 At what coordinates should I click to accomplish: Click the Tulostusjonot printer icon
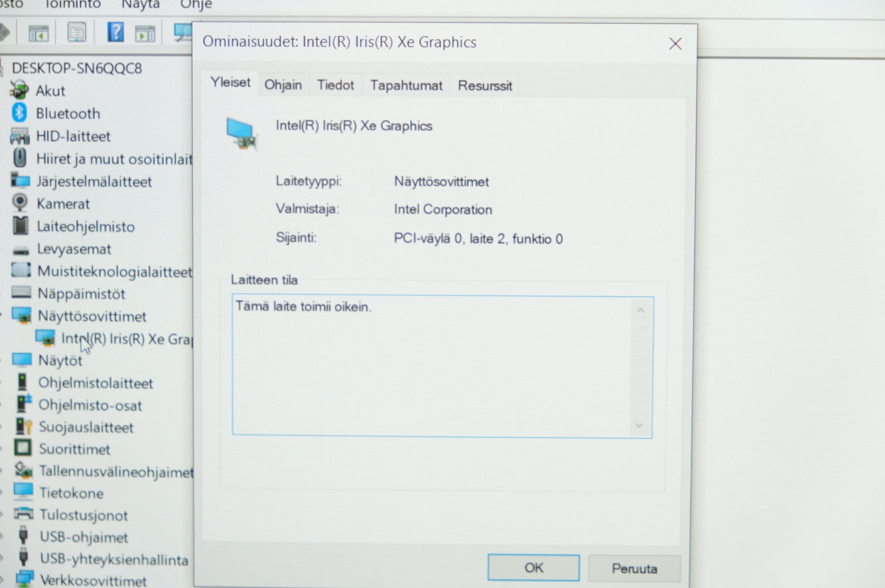coord(24,514)
